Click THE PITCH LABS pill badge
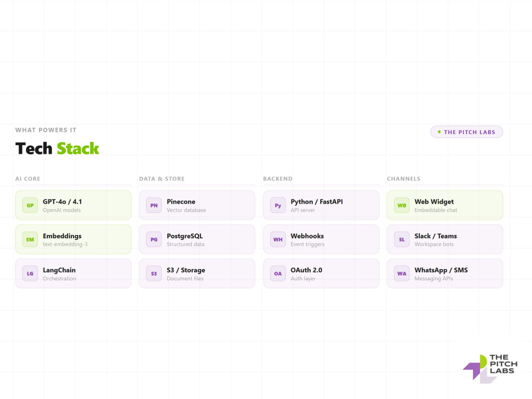Viewport: 532px width, 399px height. point(467,132)
